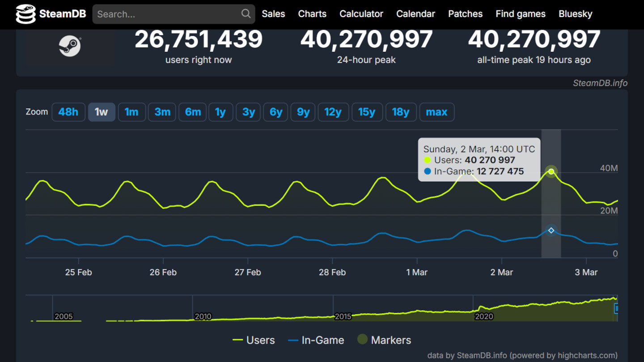The height and width of the screenshot is (362, 644).
Task: Set chart zoom to 15y
Action: 367,112
